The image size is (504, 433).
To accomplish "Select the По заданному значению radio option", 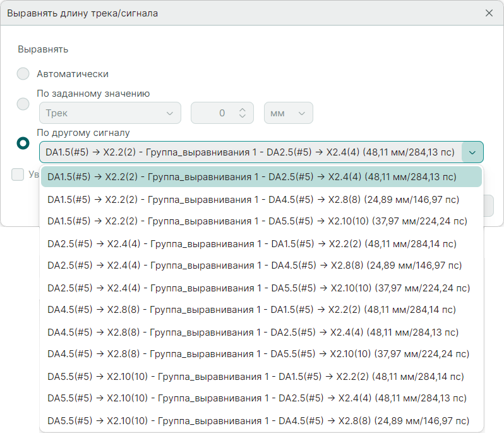I will 23,104.
